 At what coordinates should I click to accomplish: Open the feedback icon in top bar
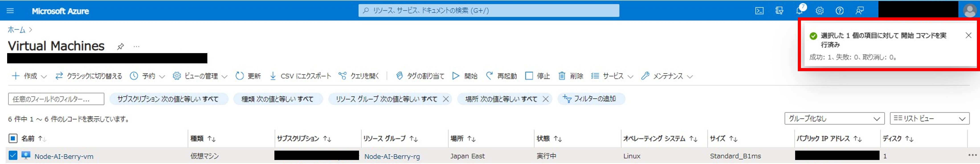[860, 11]
